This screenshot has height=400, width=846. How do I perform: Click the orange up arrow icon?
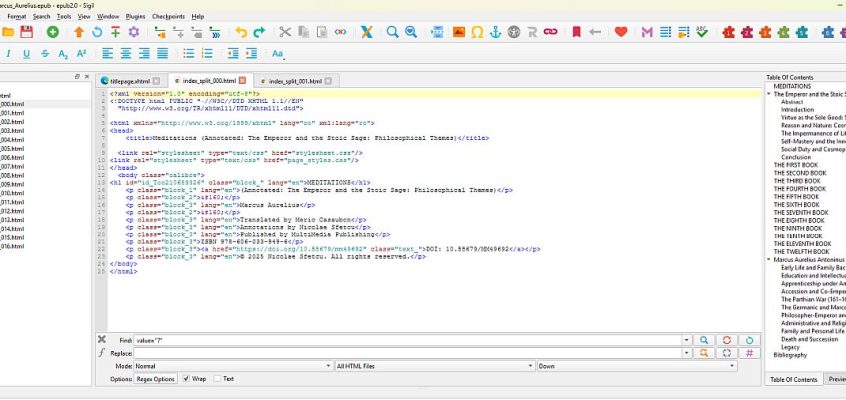point(79,32)
